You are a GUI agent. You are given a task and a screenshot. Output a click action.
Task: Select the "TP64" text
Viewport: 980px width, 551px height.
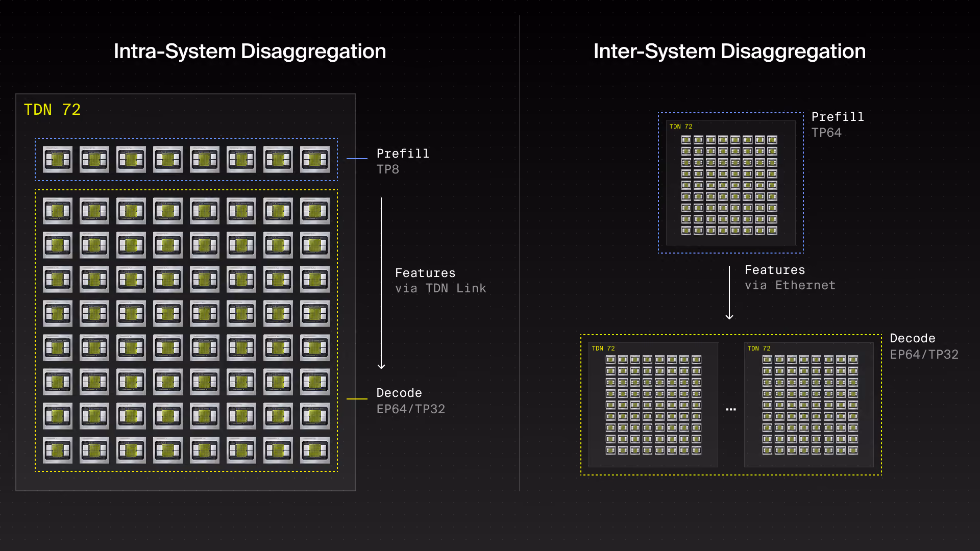tap(826, 133)
